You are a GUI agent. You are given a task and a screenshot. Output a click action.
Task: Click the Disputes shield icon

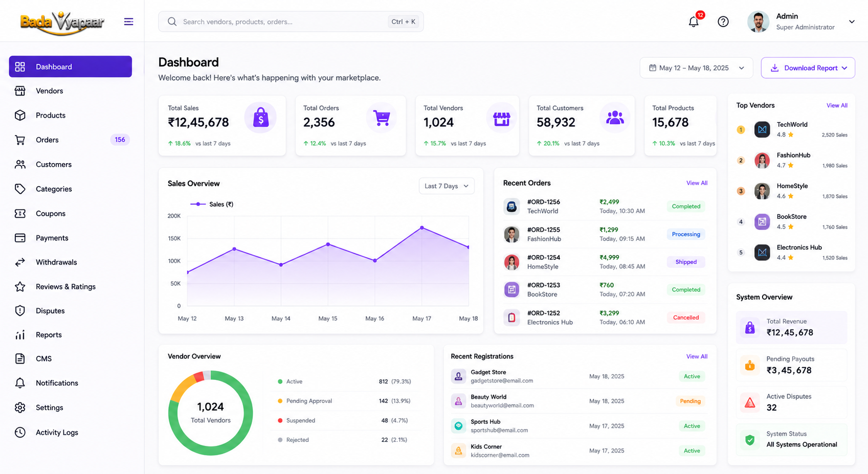coord(20,310)
